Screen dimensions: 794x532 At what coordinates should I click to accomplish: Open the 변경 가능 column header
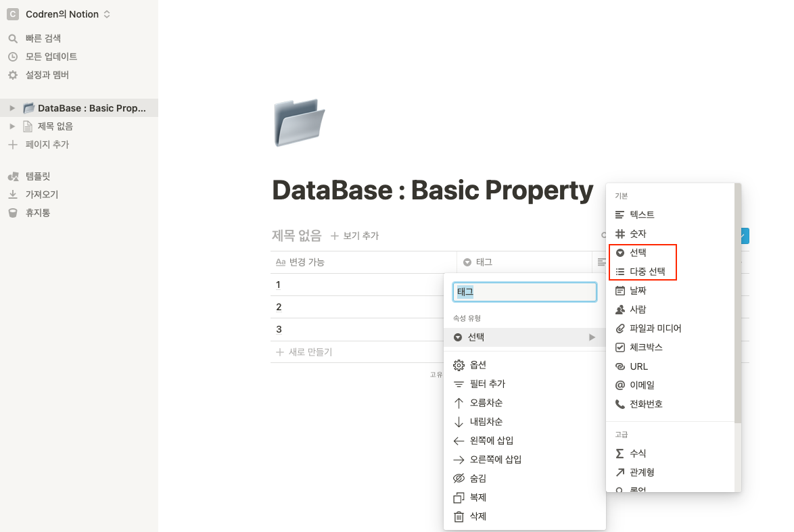click(364, 262)
